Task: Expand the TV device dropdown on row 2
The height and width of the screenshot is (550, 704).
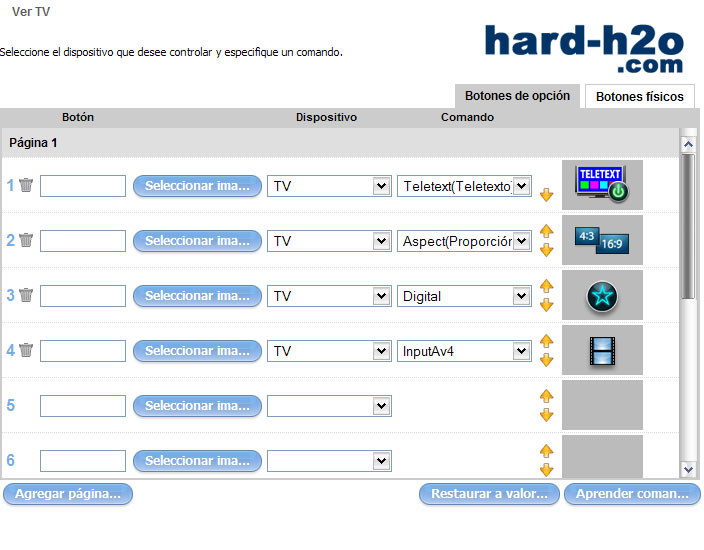Action: [380, 241]
